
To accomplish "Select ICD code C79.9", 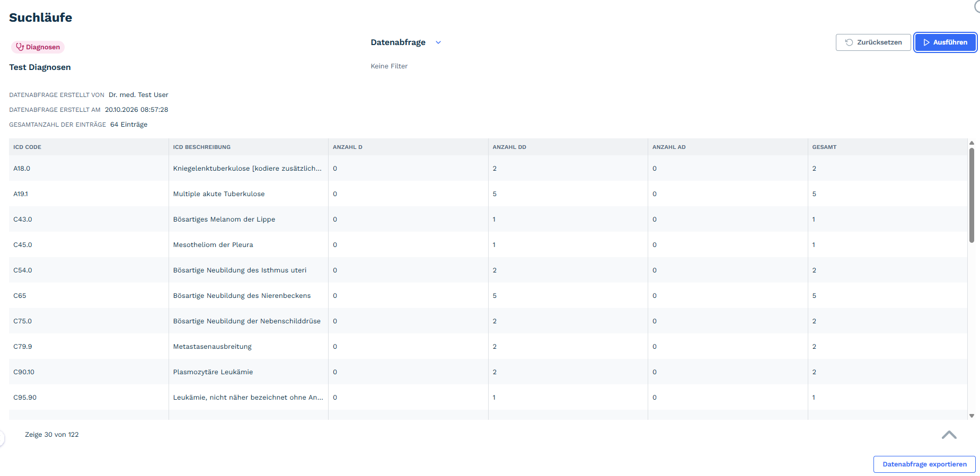I will click(23, 347).
